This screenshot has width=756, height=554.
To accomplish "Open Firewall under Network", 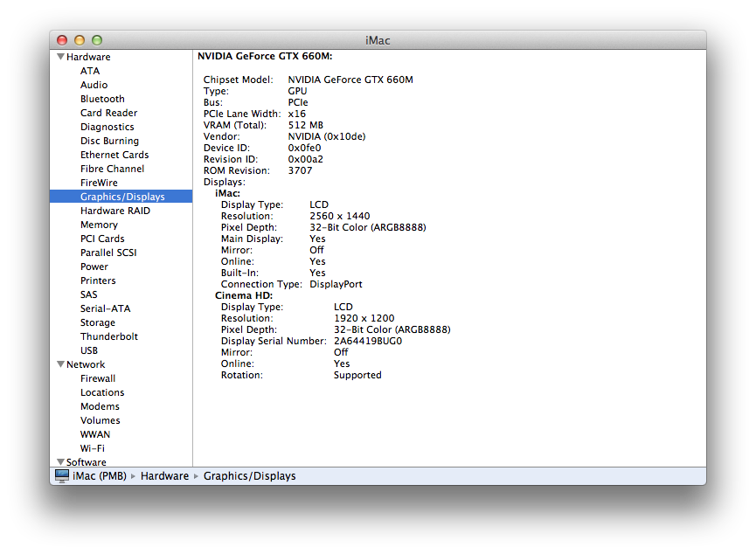I will [x=98, y=378].
